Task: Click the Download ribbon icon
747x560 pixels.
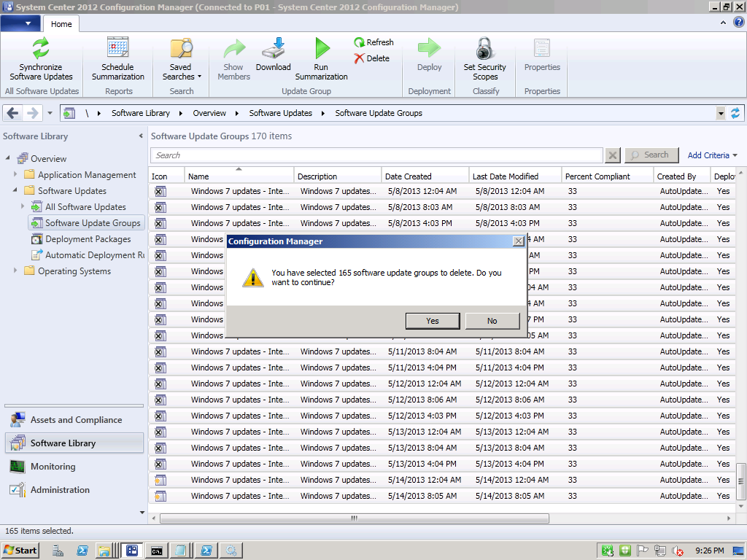Action: pyautogui.click(x=274, y=48)
